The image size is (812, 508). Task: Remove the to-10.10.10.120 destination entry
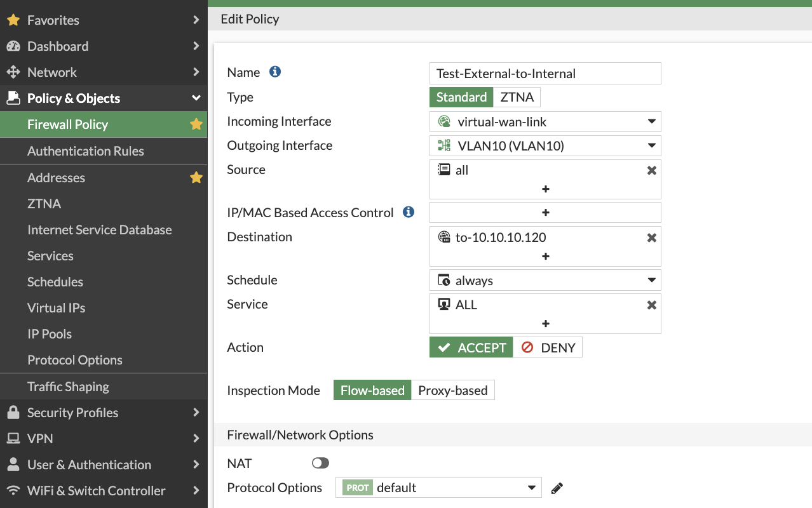[651, 237]
